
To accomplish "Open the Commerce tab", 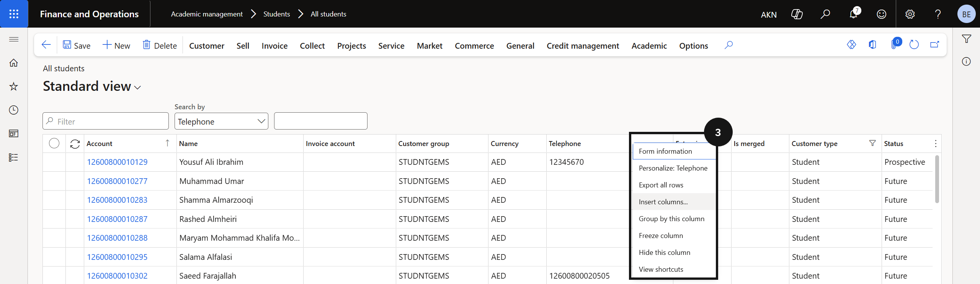I will click(x=474, y=46).
